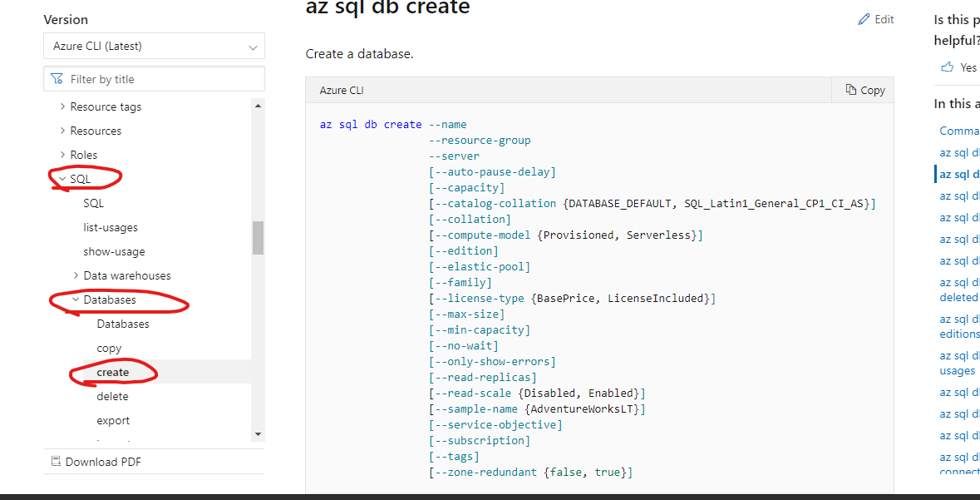The height and width of the screenshot is (500, 980).
Task: Click the Edit pencil icon
Action: point(864,19)
